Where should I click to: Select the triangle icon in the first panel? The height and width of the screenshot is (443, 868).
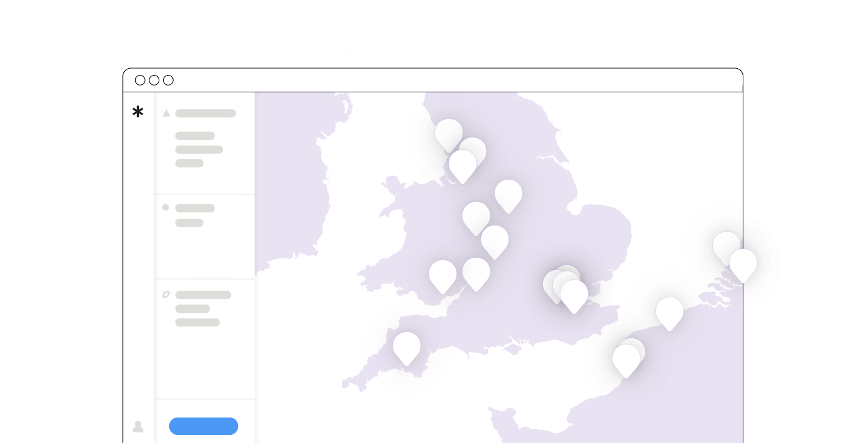coord(166,113)
